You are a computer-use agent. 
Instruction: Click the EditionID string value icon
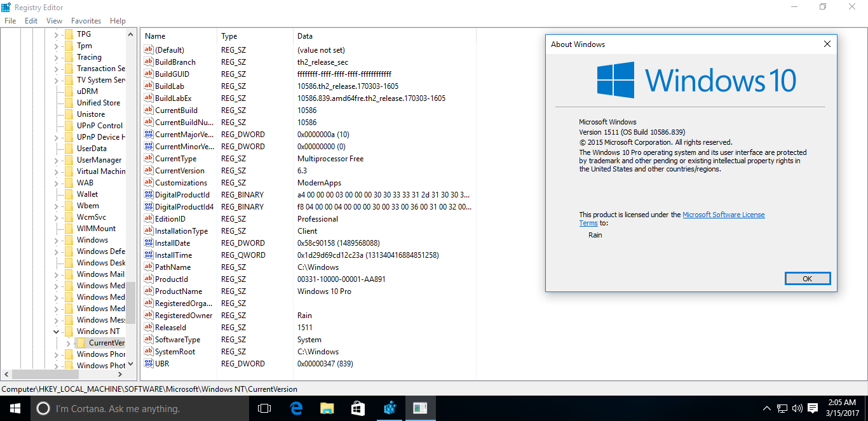click(149, 219)
